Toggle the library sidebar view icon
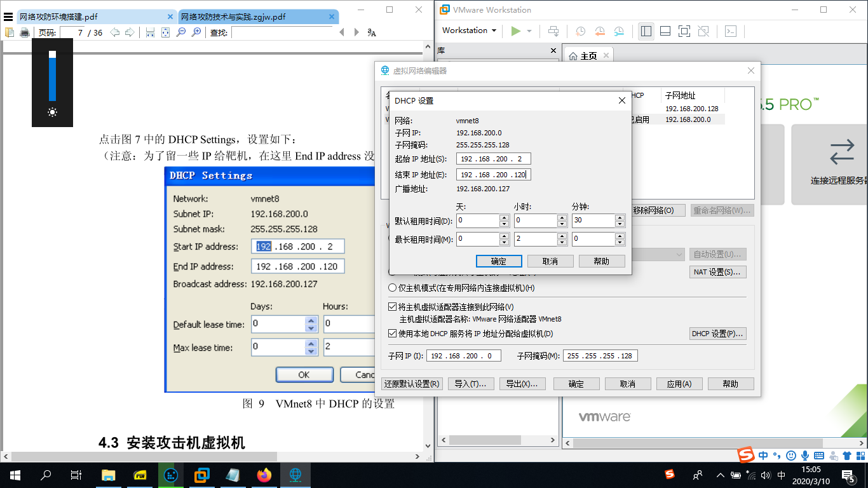The width and height of the screenshot is (868, 488). 646,30
